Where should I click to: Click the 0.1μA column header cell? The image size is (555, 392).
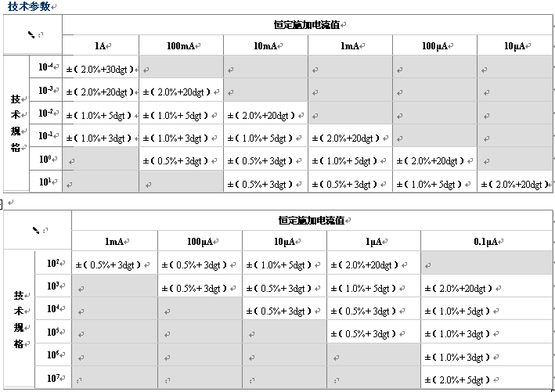tap(485, 241)
